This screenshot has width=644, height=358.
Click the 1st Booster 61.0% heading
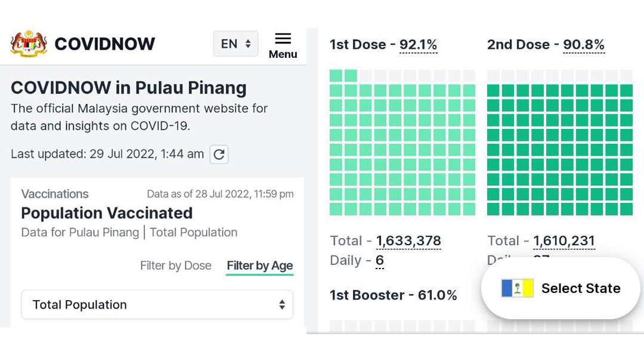click(x=393, y=295)
